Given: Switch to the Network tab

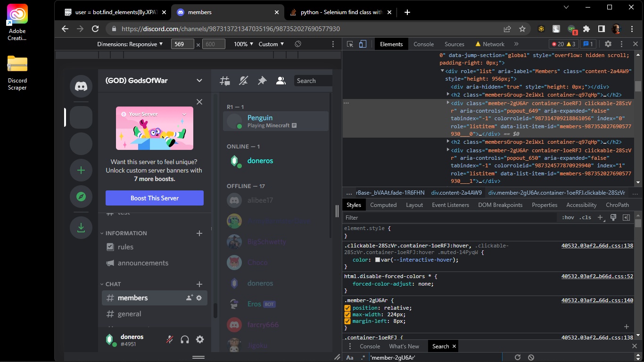Looking at the screenshot, I should tap(490, 44).
